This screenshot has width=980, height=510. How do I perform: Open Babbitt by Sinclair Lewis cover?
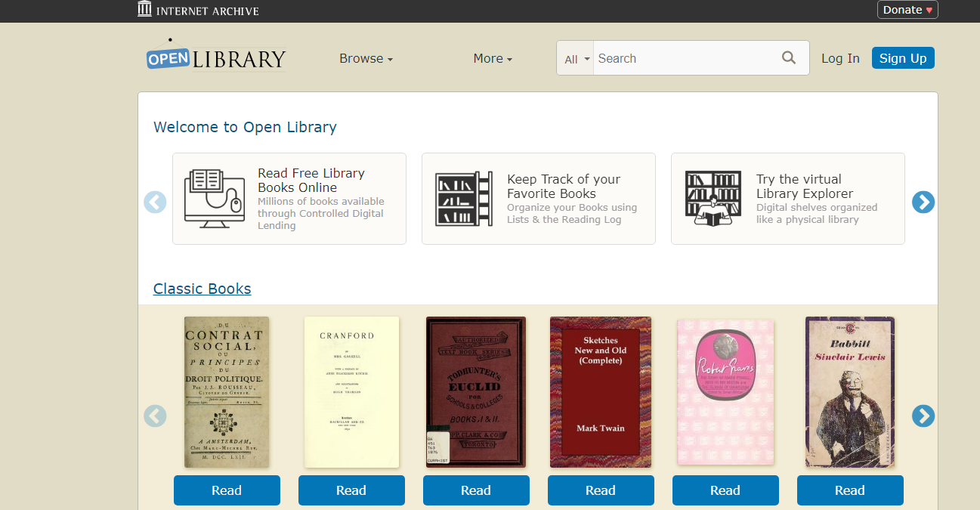pos(850,392)
